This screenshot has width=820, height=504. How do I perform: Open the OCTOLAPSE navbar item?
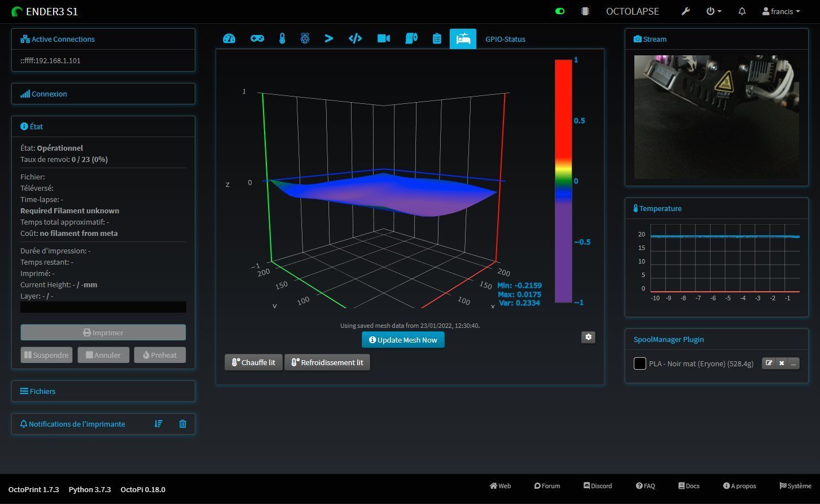[632, 11]
